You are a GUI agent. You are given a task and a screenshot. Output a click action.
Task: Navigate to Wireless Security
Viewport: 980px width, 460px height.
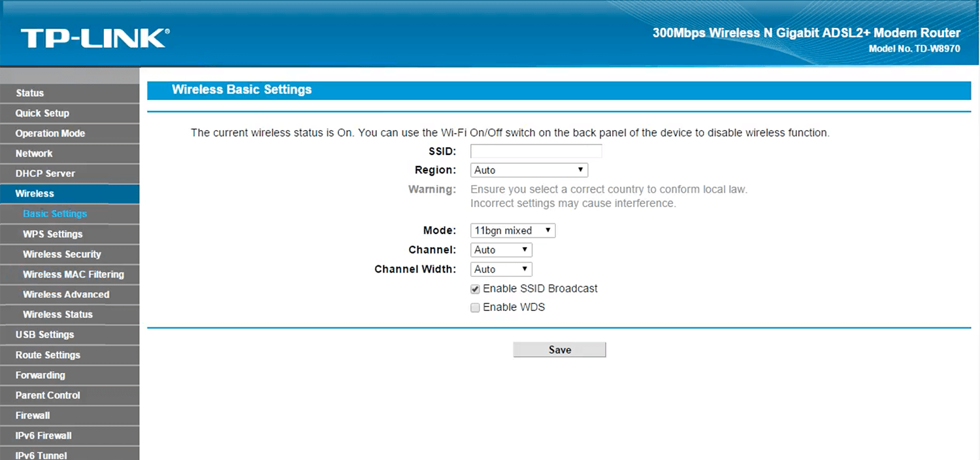[x=62, y=254]
